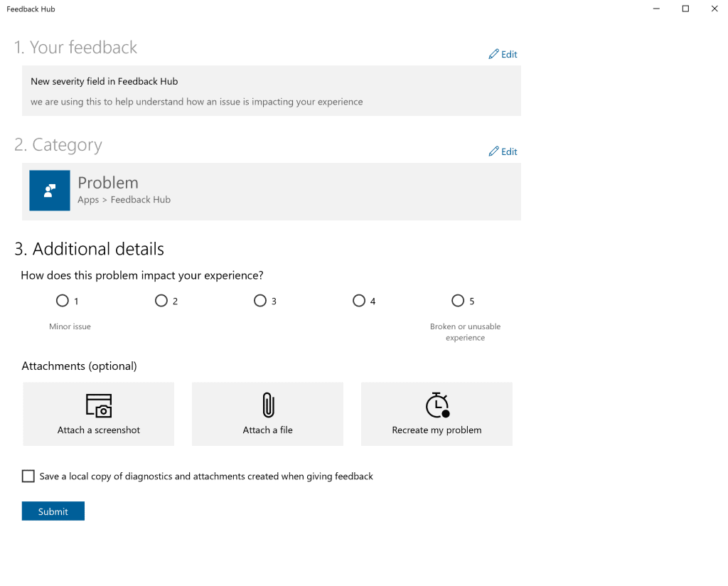Image resolution: width=728 pixels, height=586 pixels.
Task: Click the screenshot camera icon
Action: pyautogui.click(x=99, y=405)
